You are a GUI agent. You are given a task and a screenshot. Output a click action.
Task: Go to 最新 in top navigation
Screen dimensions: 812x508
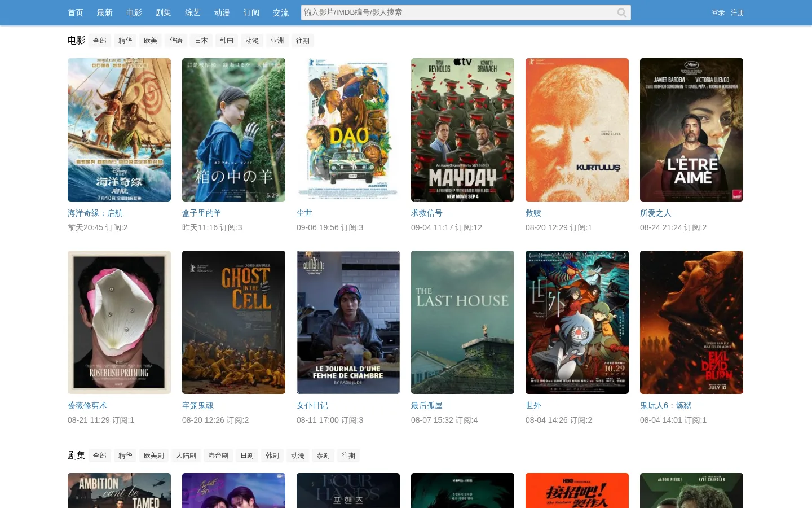click(x=105, y=12)
